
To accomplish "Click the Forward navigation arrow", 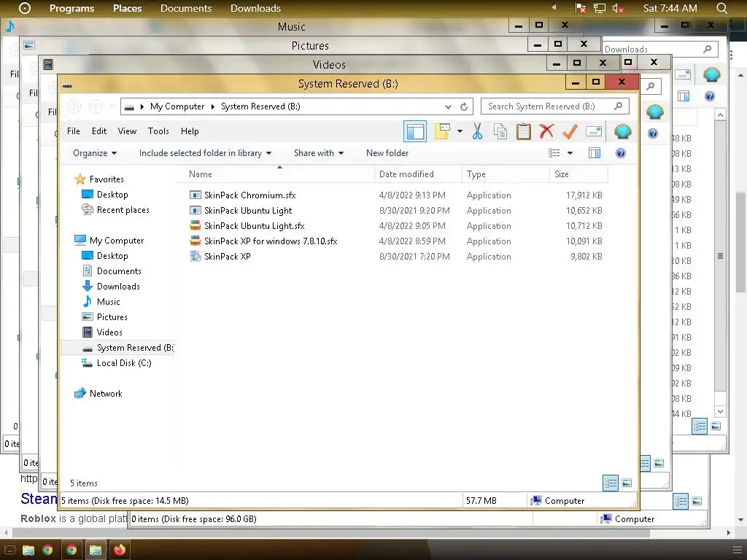I will 96,106.
